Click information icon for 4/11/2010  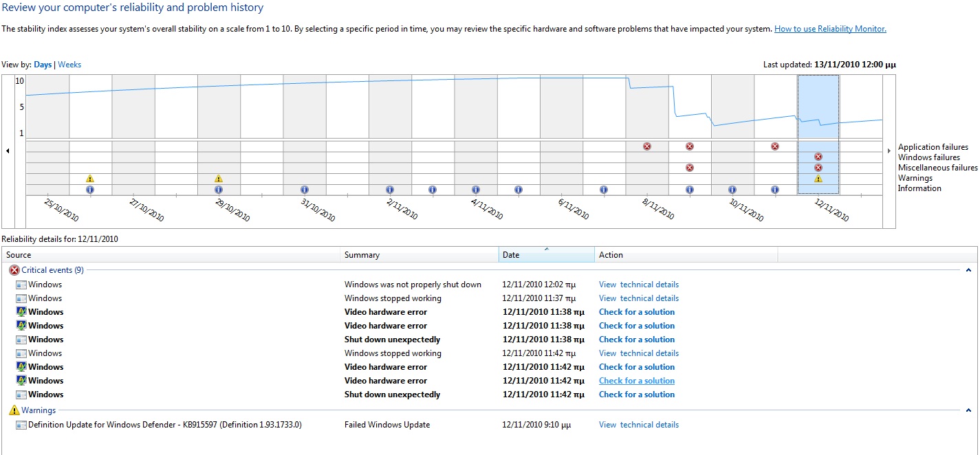(476, 190)
